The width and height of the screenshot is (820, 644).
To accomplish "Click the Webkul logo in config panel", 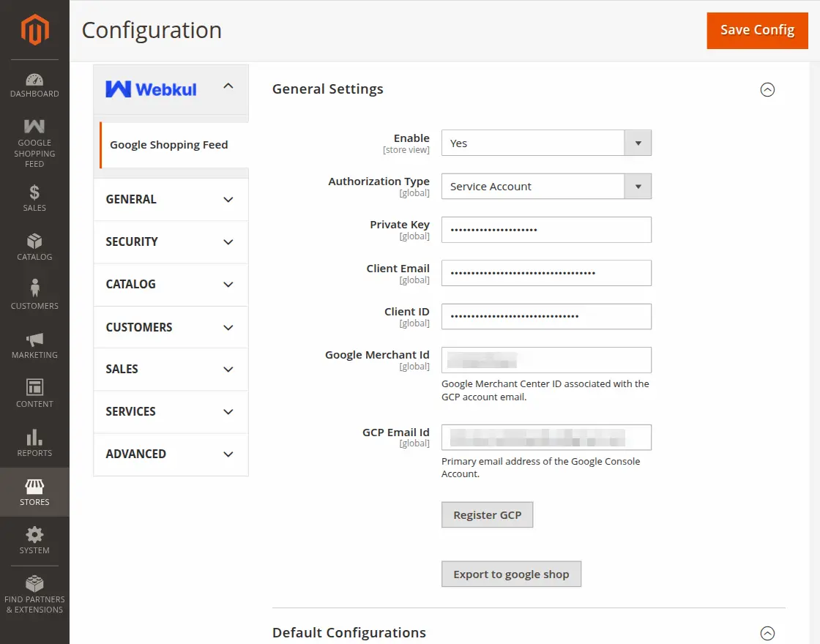I will (151, 89).
